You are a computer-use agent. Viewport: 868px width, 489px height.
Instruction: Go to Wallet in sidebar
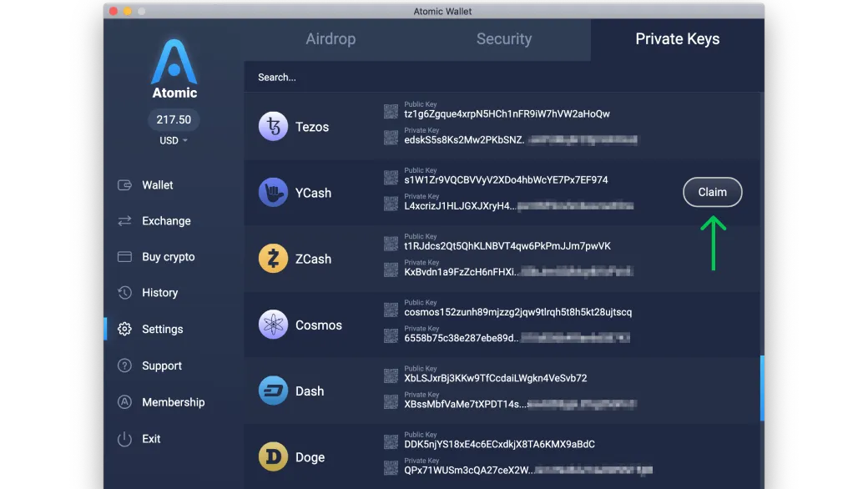[157, 184]
